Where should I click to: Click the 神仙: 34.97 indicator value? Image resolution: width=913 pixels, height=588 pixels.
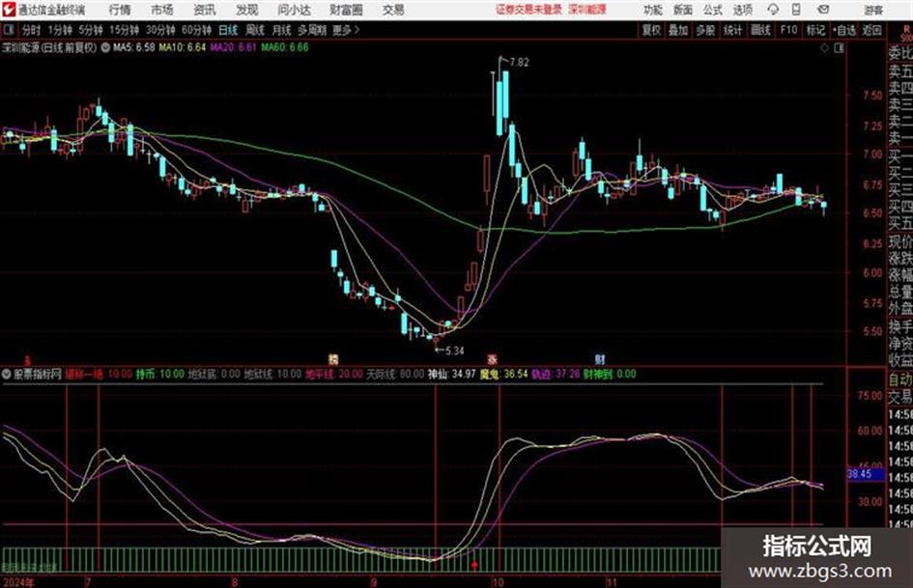(x=452, y=375)
